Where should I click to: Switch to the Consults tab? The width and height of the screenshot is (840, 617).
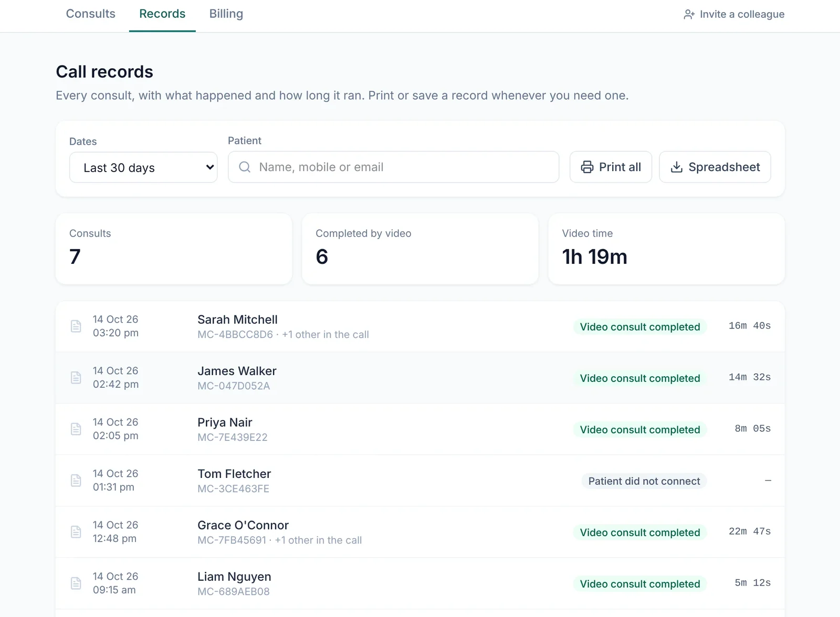(x=91, y=14)
